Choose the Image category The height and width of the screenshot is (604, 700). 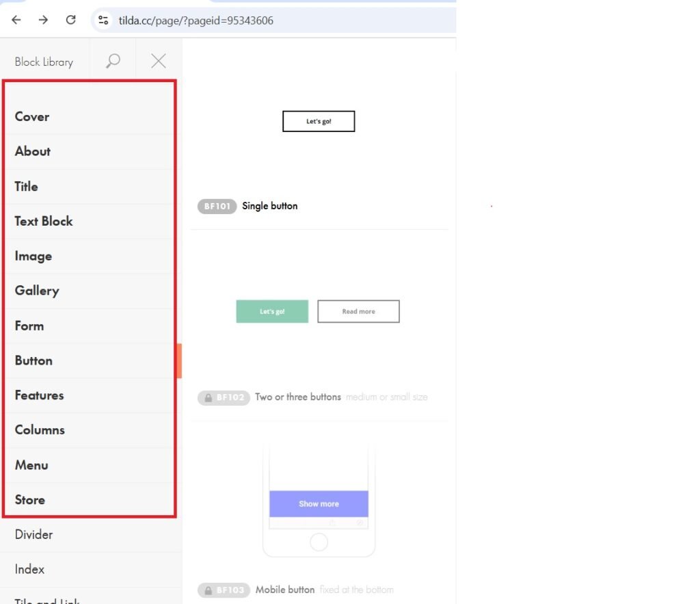click(x=33, y=256)
